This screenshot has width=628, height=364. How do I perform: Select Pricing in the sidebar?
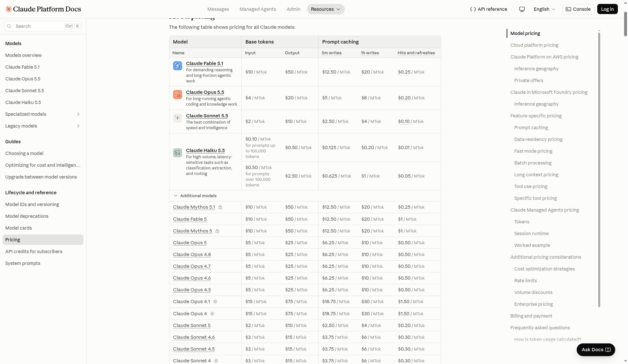point(43,240)
